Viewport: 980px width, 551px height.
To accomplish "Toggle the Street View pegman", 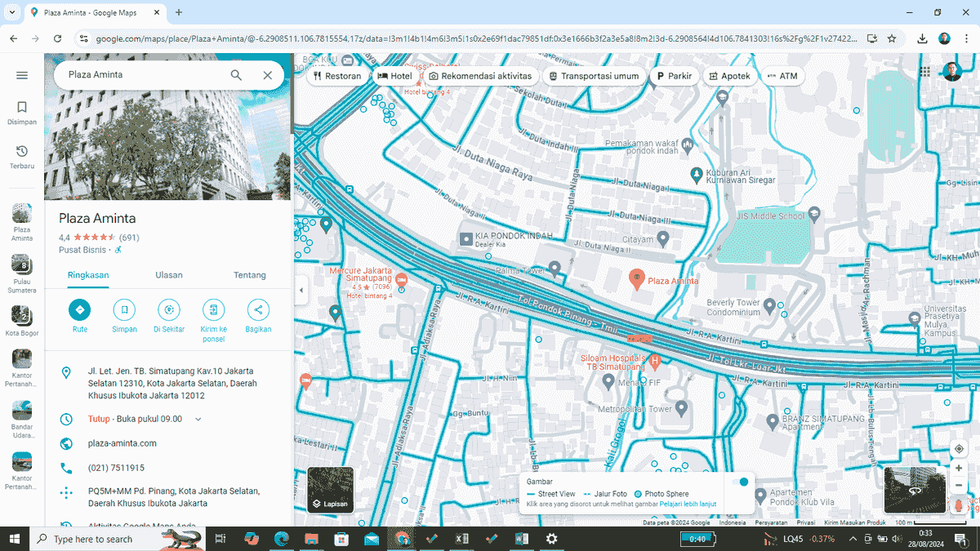I will tap(959, 506).
